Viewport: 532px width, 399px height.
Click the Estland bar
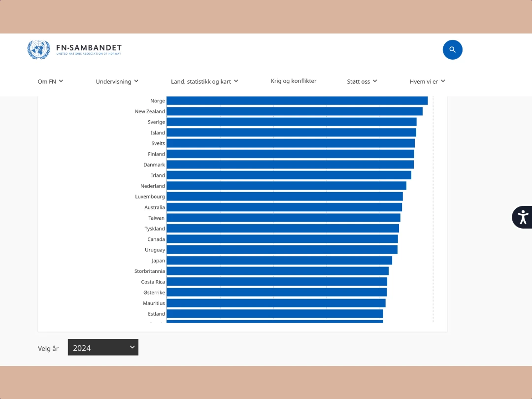pos(275,314)
